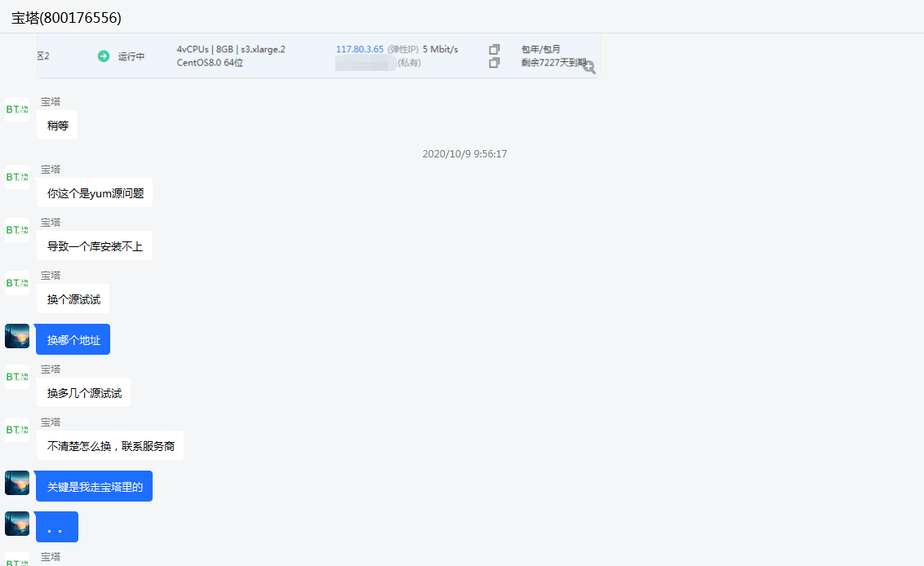
Task: Select the blue message '关键是我走宝塔里的'
Action: pyautogui.click(x=95, y=486)
